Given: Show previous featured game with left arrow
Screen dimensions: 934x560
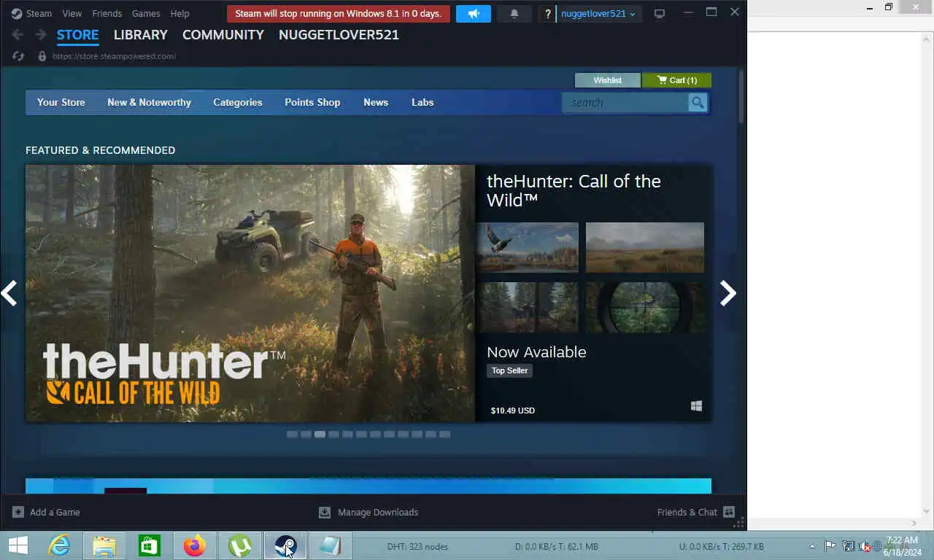Looking at the screenshot, I should [x=9, y=293].
